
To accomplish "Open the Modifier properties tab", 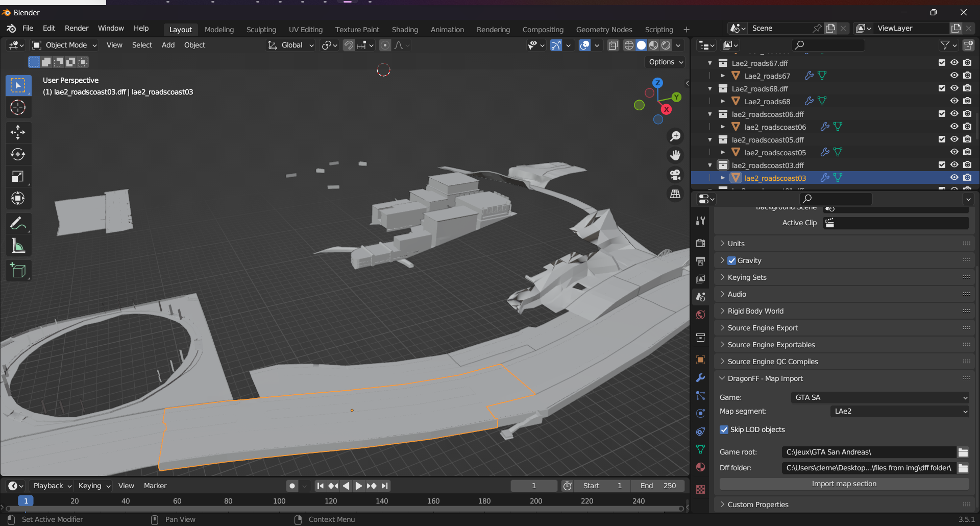I will point(700,377).
